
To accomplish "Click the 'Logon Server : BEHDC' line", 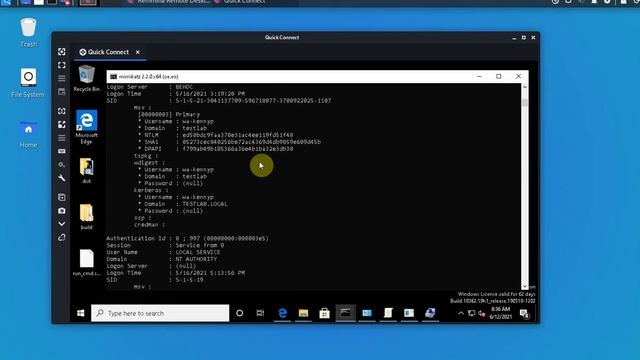I will pyautogui.click(x=149, y=87).
